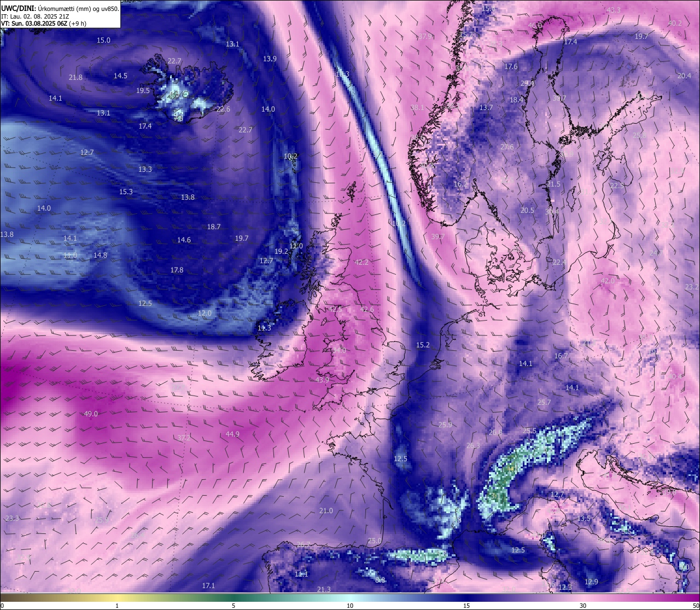Click the value label "19.2" on the map

point(281,252)
